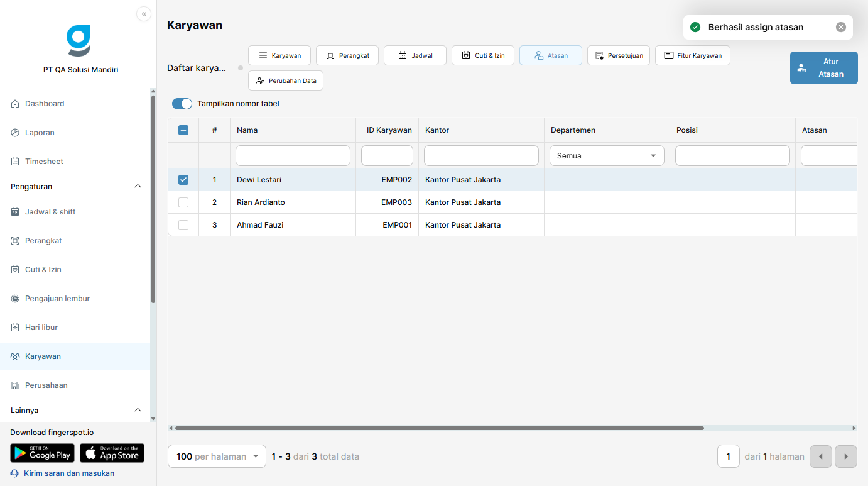Switch to the Jadwal tab
The height and width of the screenshot is (486, 868).
[415, 55]
